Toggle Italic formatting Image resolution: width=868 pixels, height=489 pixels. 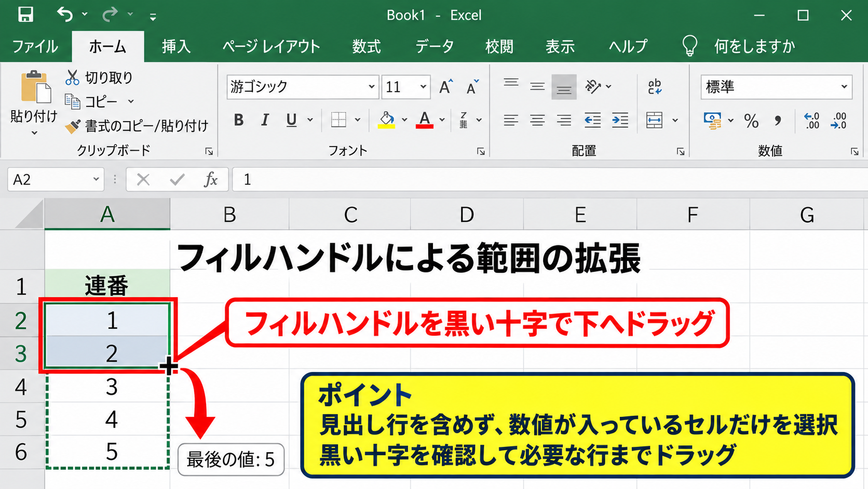point(265,120)
